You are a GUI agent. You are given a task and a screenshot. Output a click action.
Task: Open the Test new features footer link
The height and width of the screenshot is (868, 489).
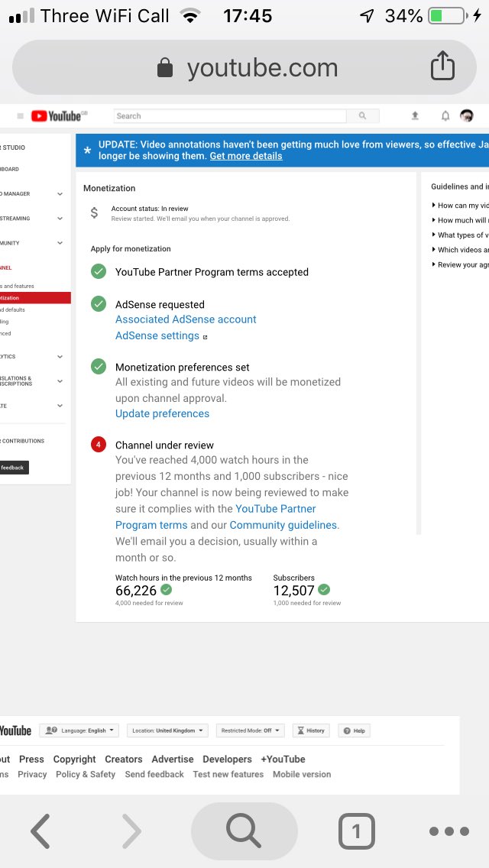coord(228,775)
